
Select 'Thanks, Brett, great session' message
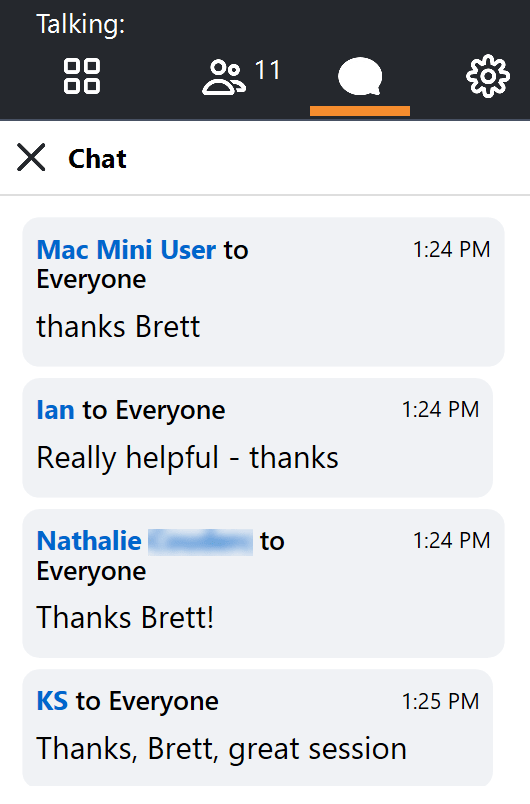[221, 749]
